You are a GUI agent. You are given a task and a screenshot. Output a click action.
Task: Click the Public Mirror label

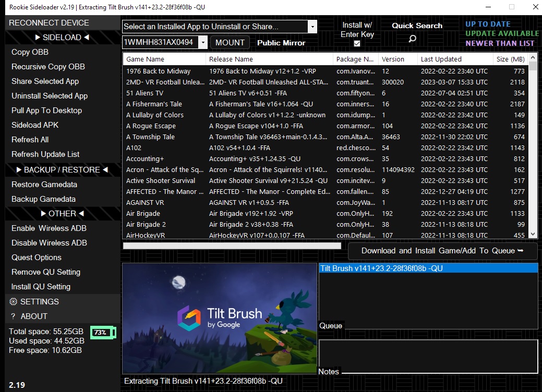(281, 43)
